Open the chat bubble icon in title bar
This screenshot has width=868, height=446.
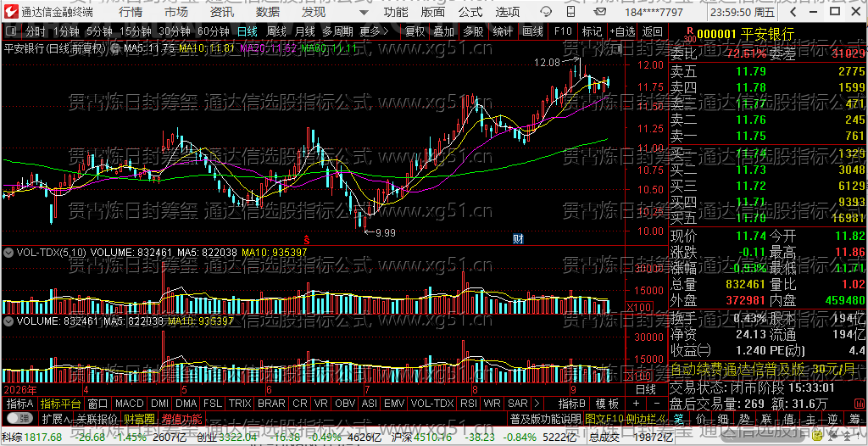[546, 12]
